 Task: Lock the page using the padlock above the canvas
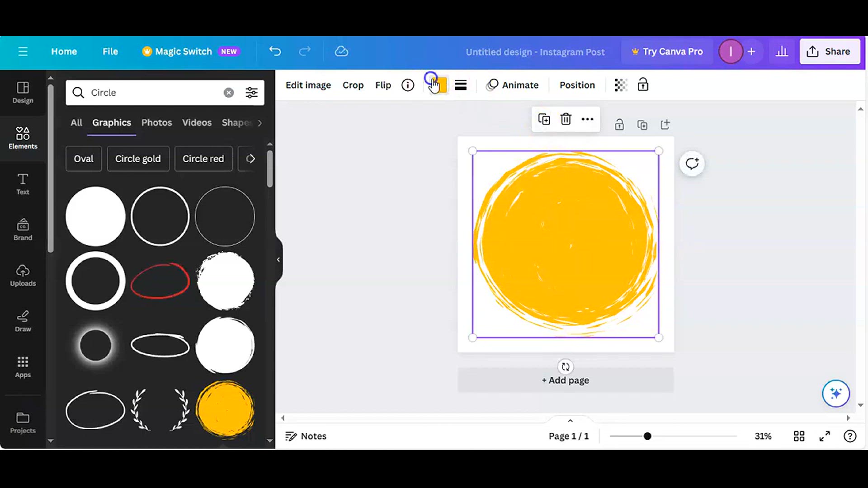(619, 125)
